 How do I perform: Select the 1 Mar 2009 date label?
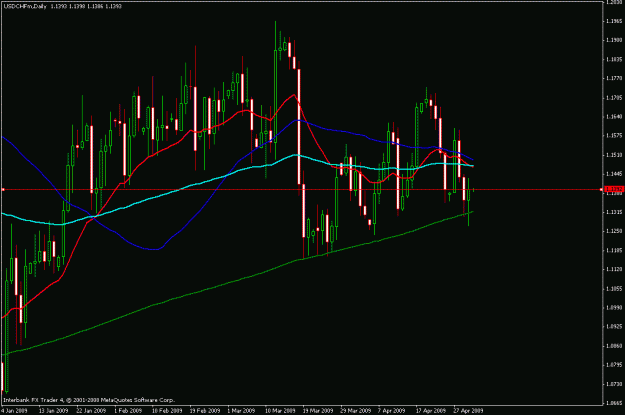click(241, 410)
